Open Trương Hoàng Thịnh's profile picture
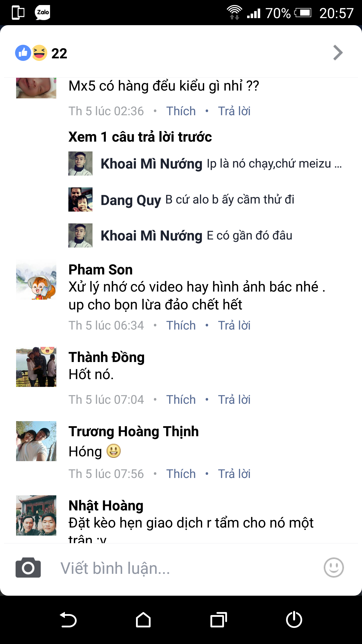 (36, 441)
